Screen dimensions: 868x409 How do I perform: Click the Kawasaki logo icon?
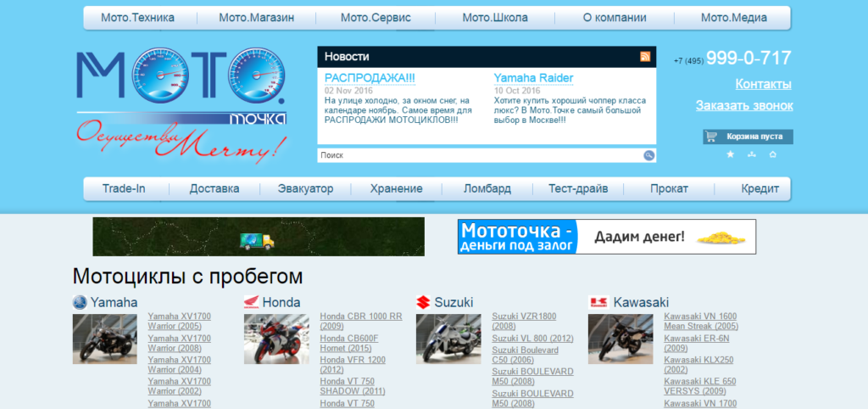coord(598,303)
